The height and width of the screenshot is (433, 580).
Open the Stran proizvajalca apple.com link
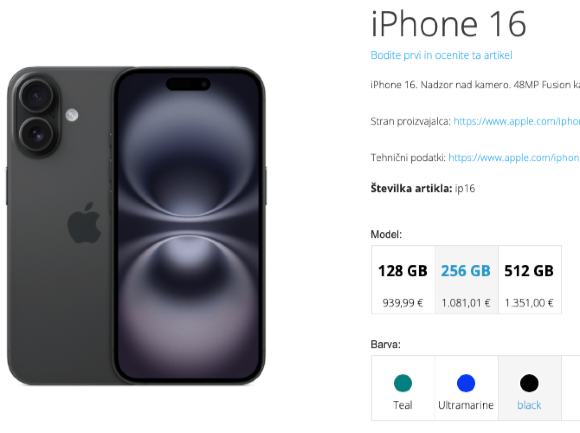click(516, 121)
